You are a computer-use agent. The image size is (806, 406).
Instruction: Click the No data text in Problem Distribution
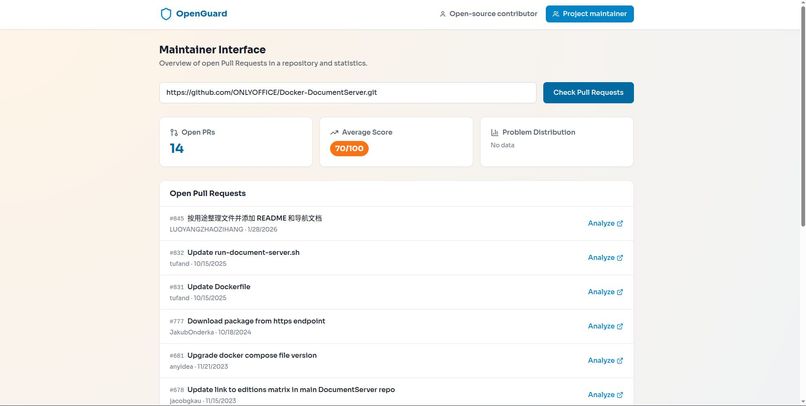[x=502, y=145]
